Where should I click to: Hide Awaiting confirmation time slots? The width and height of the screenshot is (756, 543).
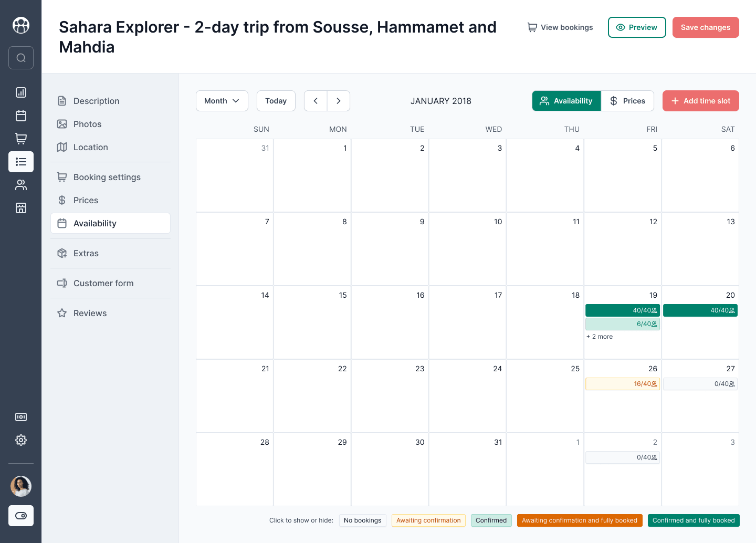pyautogui.click(x=428, y=520)
